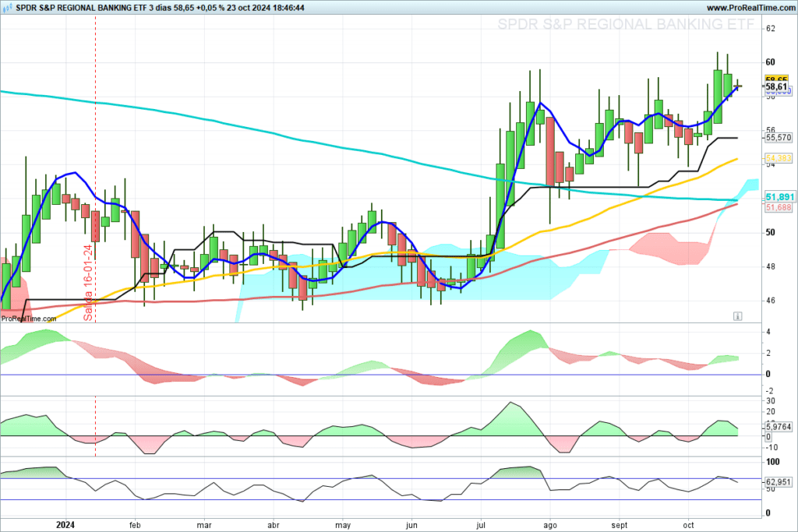Click the 46 price axis label
Viewport: 798px width, 532px height.
click(x=771, y=301)
